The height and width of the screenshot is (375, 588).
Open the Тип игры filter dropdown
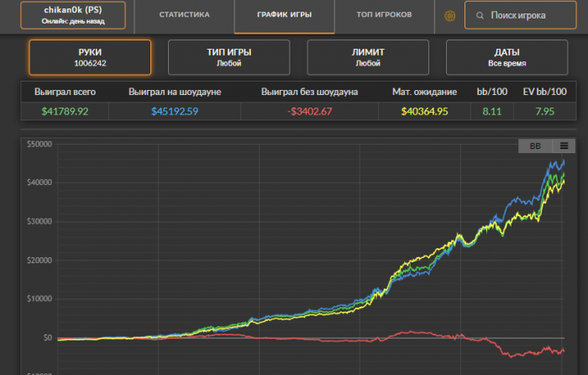229,57
